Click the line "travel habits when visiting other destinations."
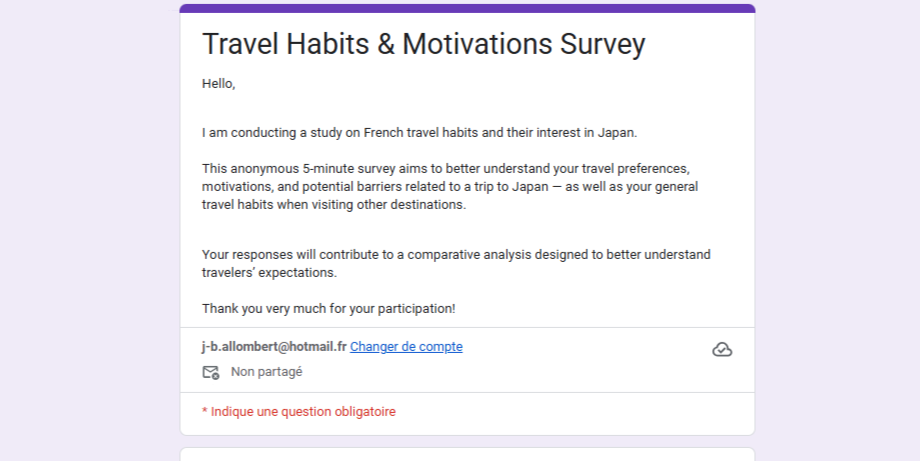The image size is (920, 461). (x=334, y=205)
